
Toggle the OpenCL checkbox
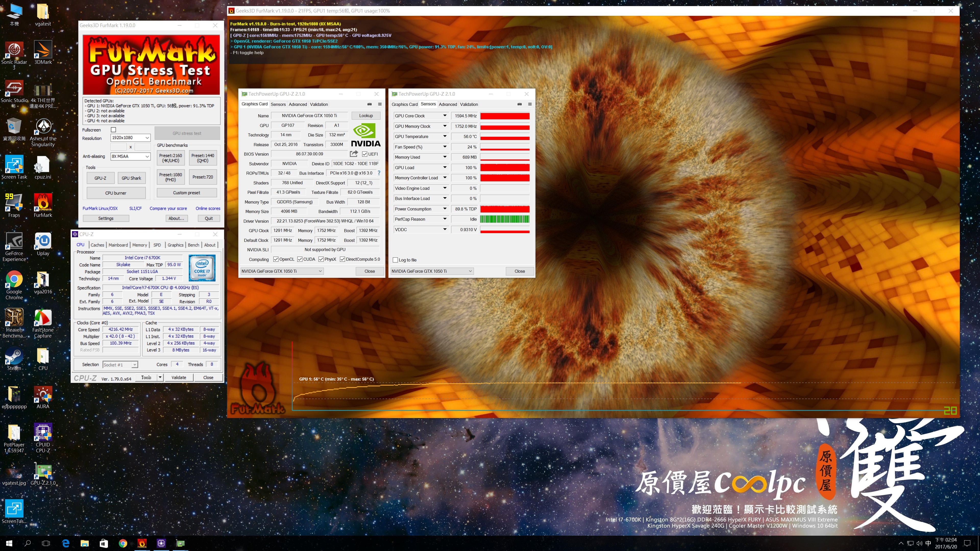(x=276, y=259)
